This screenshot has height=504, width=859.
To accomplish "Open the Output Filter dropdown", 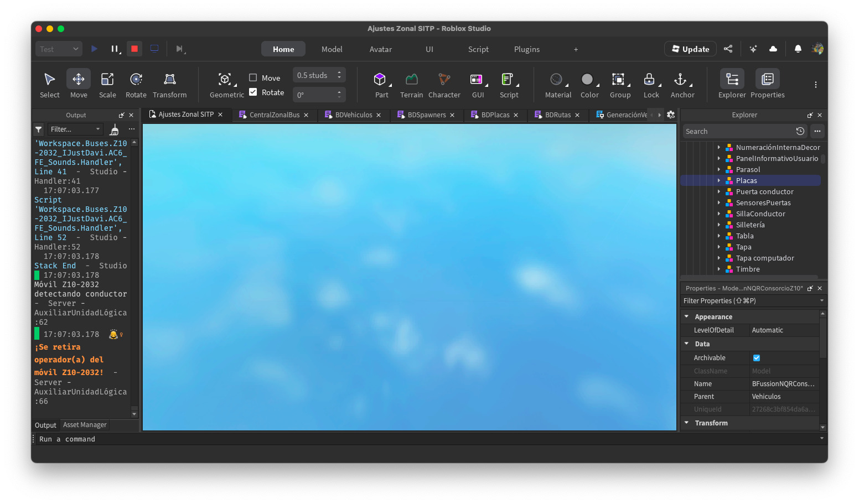I will (x=75, y=129).
